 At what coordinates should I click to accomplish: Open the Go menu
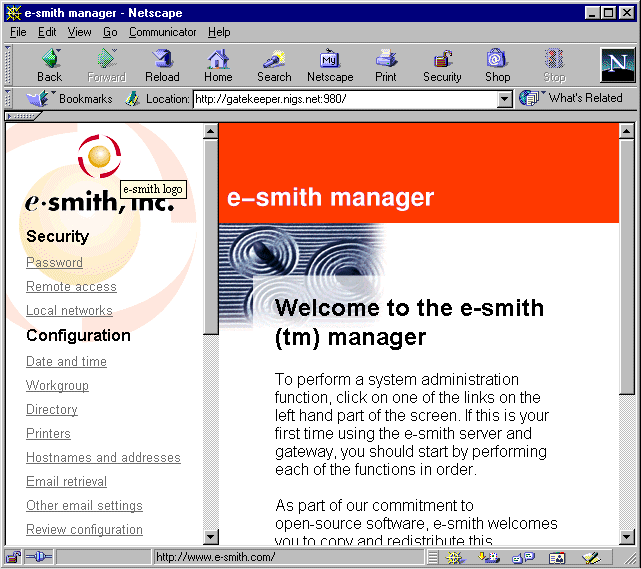[x=110, y=32]
